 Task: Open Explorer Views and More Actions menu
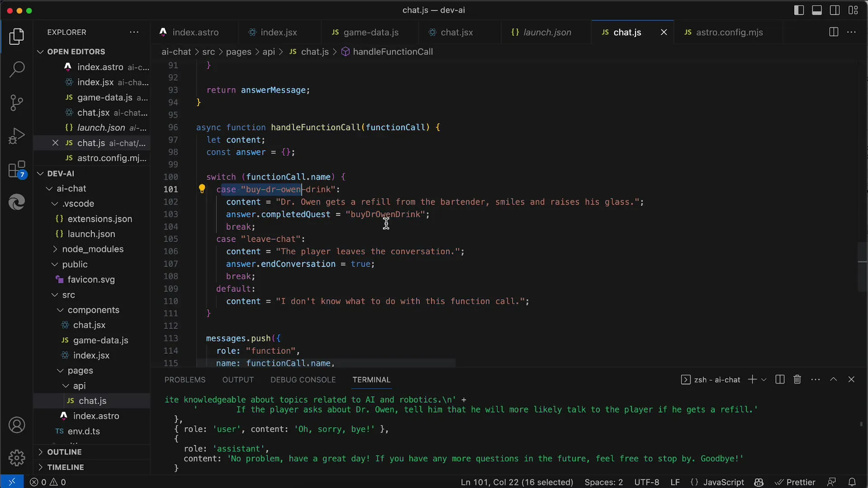(x=134, y=32)
